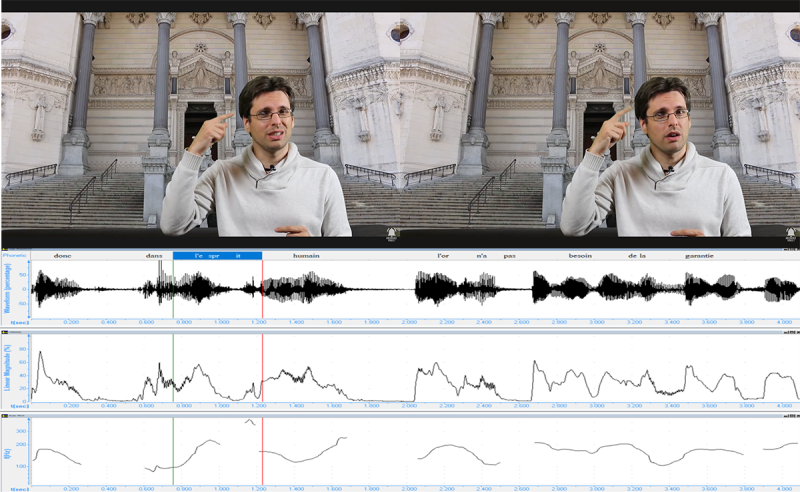
Task: Select the "besoin" phonetic label
Action: point(580,256)
